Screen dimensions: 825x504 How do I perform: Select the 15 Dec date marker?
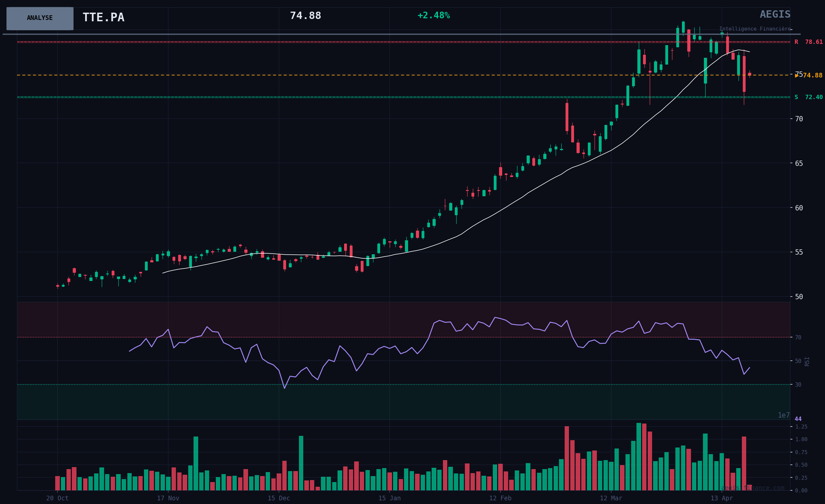(x=279, y=498)
